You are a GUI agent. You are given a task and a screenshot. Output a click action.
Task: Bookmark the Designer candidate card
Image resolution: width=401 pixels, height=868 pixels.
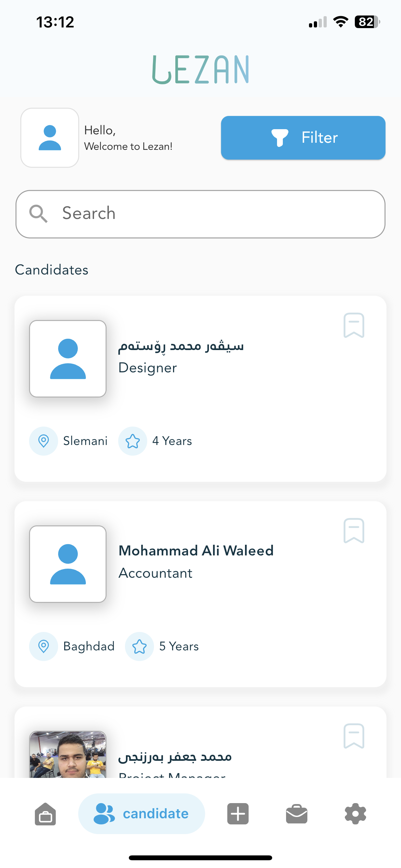pyautogui.click(x=354, y=326)
